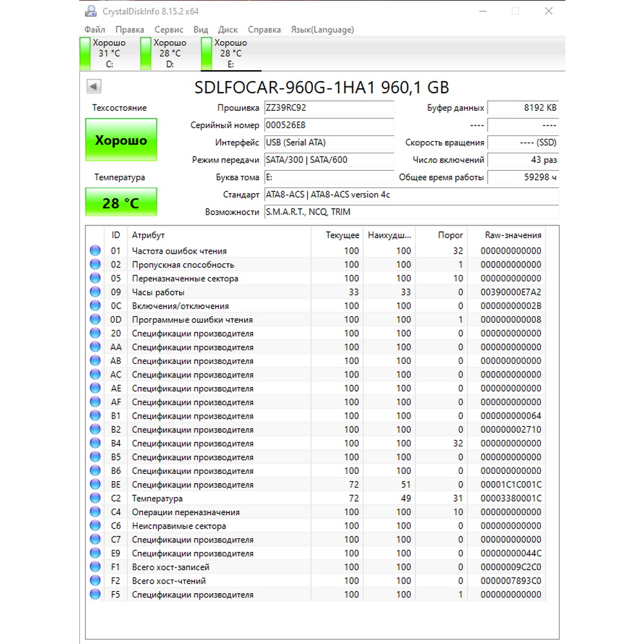The width and height of the screenshot is (644, 644).
Task: Open the Справка menu
Action: point(265,30)
